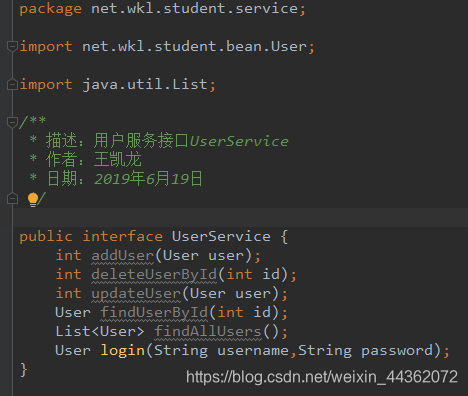Collapse the import block fold marker at net.wkl.student.bean.User

point(12,46)
